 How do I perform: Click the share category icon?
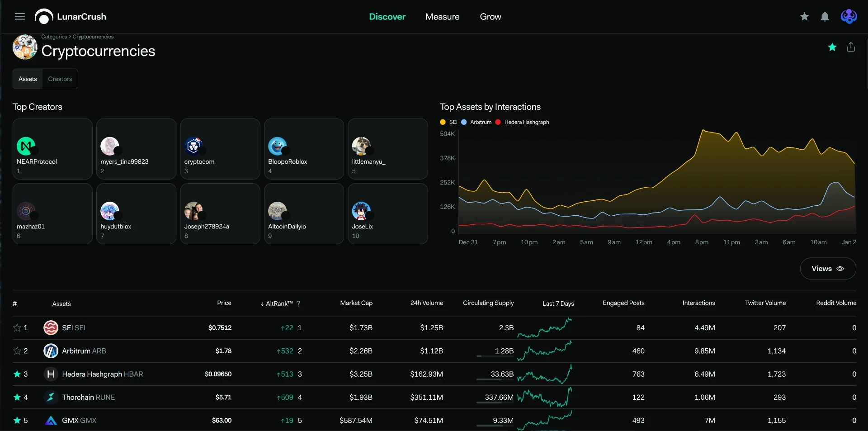(851, 47)
